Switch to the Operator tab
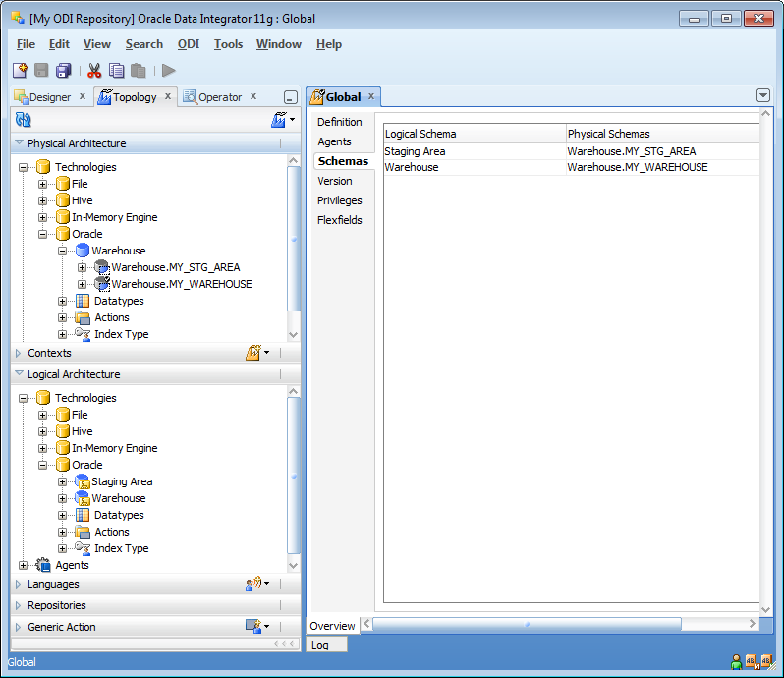This screenshot has height=678, width=784. click(x=219, y=97)
